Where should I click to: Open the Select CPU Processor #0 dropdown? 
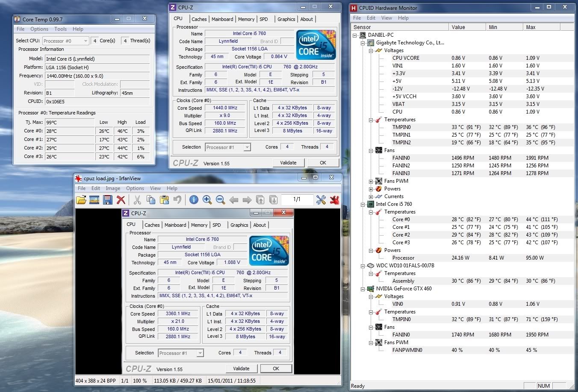pyautogui.click(x=65, y=41)
